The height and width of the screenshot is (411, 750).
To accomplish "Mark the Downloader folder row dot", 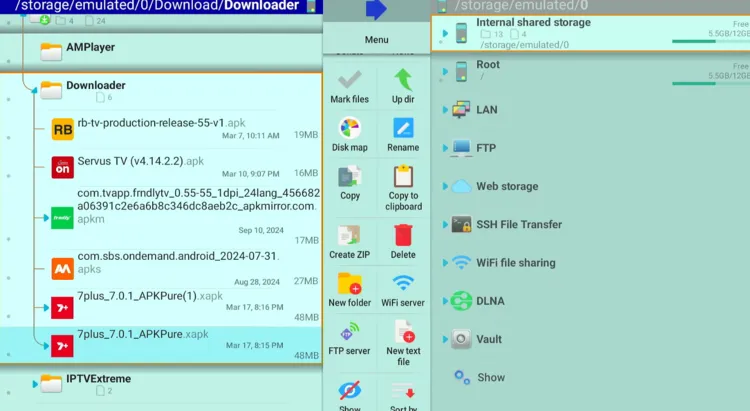I will [9, 100].
